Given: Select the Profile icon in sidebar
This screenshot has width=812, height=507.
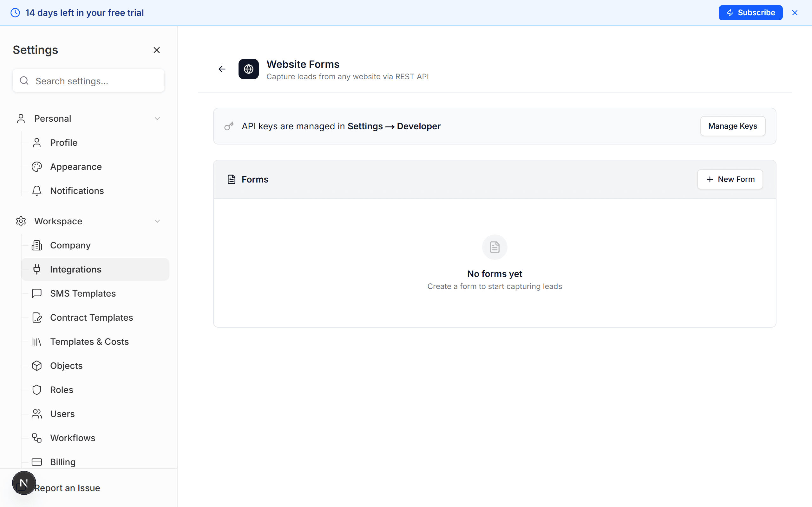Looking at the screenshot, I should tap(36, 142).
